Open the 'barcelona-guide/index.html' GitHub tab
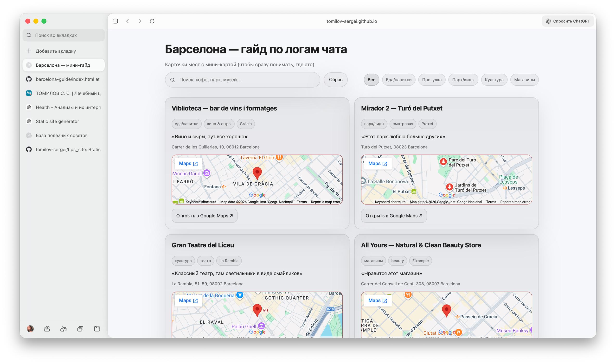 click(64, 79)
